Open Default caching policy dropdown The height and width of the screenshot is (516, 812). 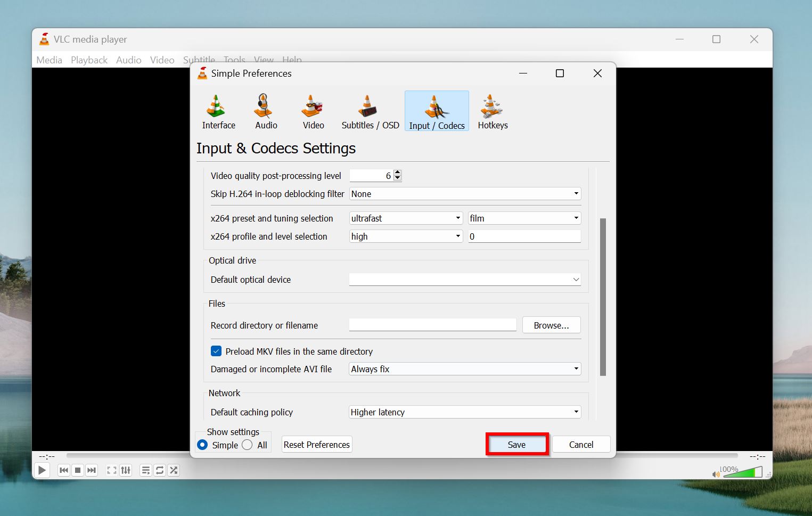tap(465, 412)
